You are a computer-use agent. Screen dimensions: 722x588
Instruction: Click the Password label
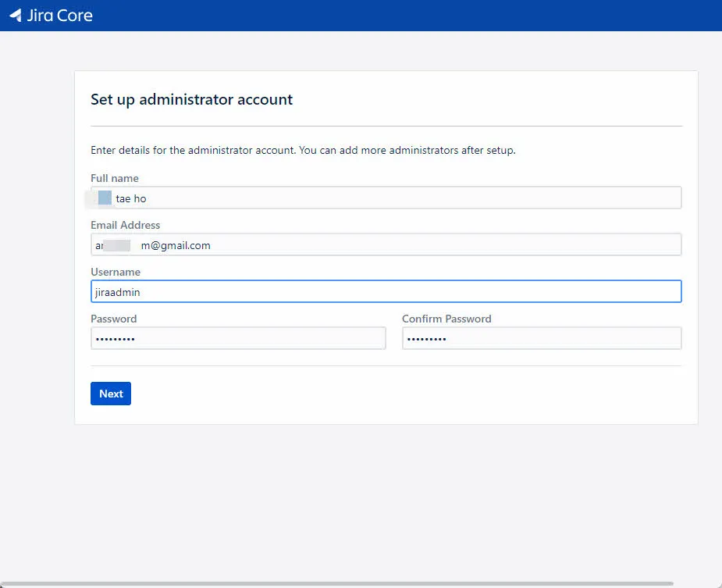[x=113, y=319]
